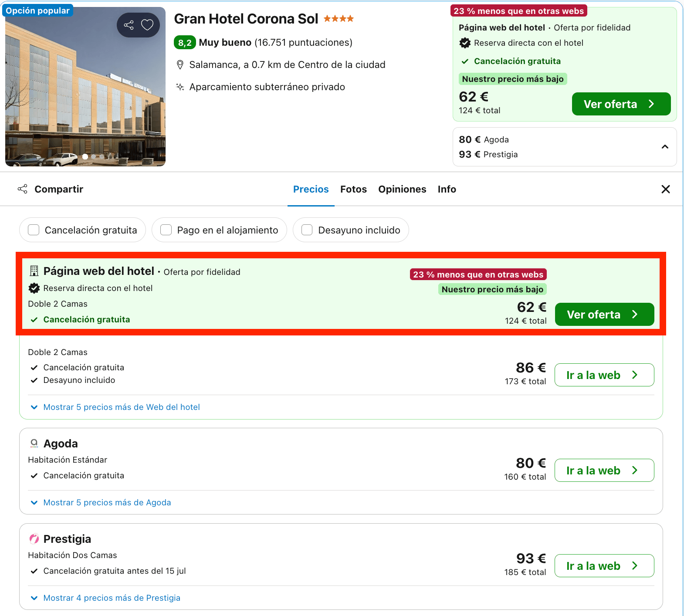
Task: Click Ir a la web for Prestigia
Action: point(604,566)
